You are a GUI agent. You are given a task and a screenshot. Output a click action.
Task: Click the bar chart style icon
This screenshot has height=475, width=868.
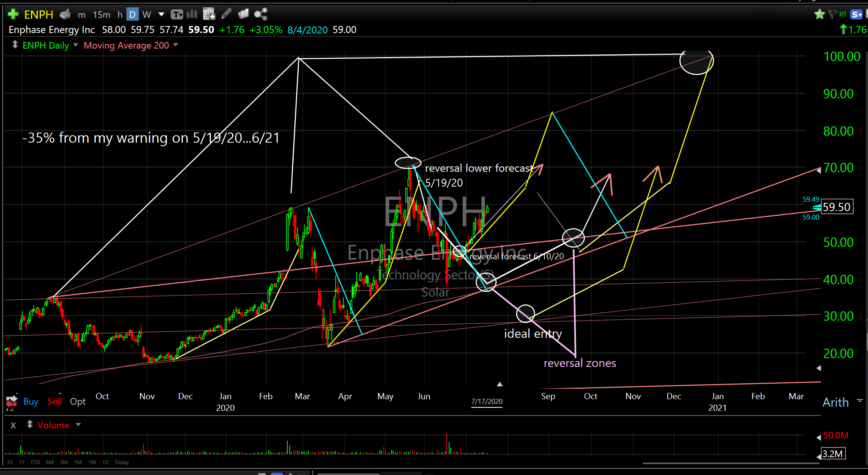point(192,15)
